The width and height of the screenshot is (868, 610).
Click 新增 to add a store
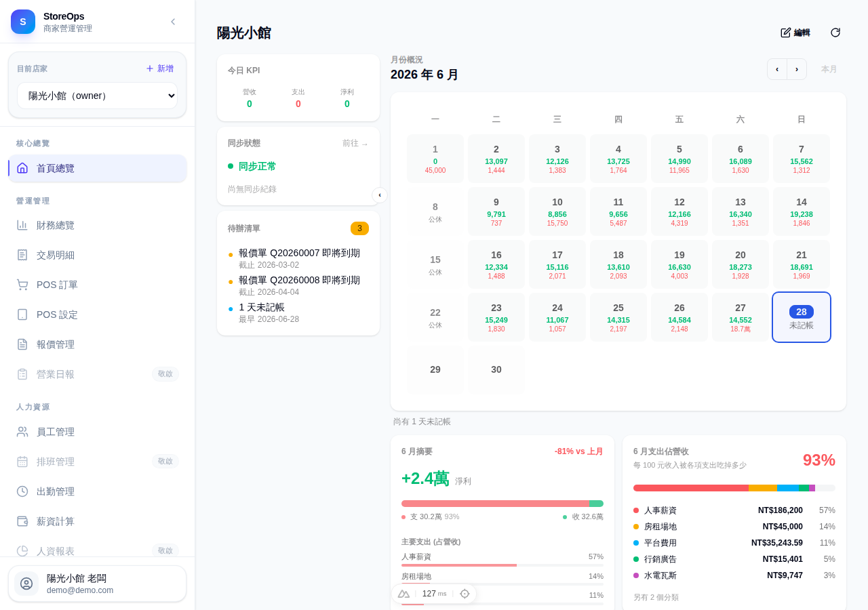pos(160,68)
